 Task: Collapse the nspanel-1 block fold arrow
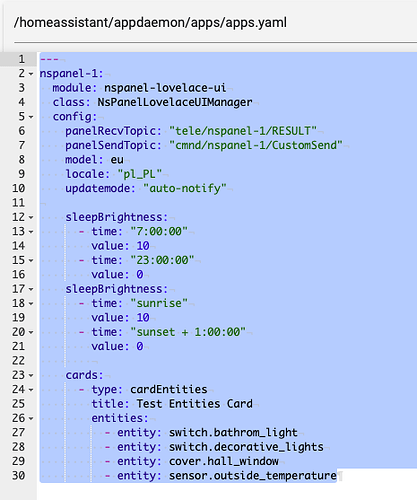point(31,74)
